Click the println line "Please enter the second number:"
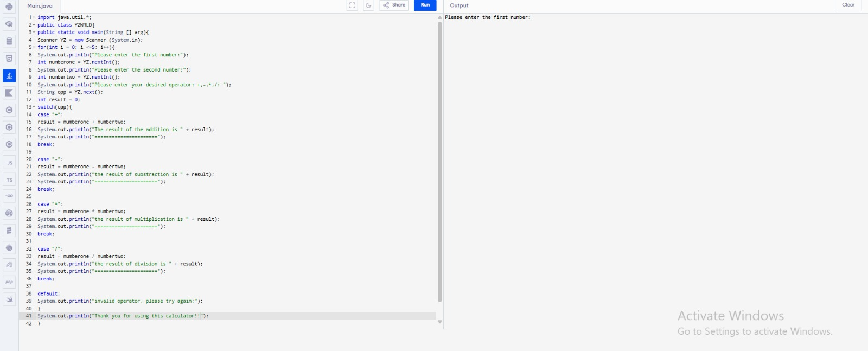The image size is (868, 351). (x=114, y=70)
